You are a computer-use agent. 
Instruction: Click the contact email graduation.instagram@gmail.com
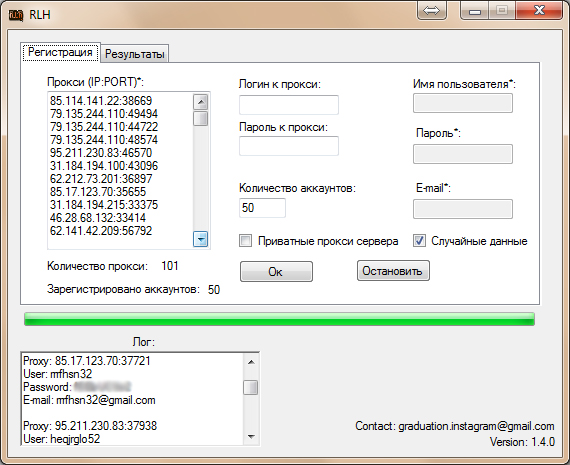[476, 426]
